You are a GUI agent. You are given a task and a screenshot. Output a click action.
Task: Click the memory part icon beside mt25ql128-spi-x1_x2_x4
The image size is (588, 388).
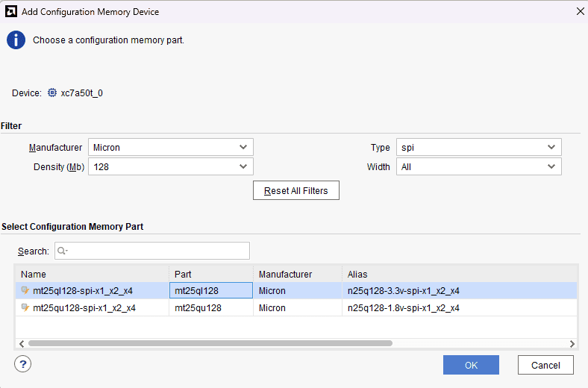click(25, 291)
